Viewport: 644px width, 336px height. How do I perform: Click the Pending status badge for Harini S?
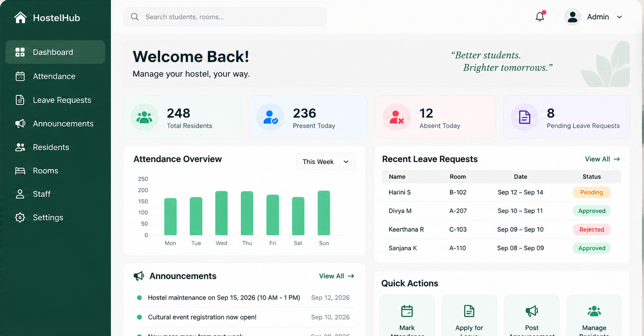[x=592, y=193]
